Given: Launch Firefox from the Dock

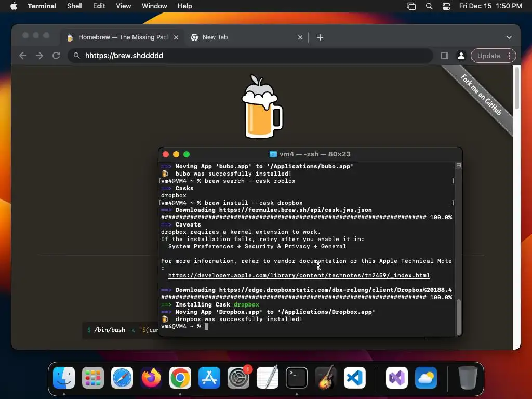Looking at the screenshot, I should click(x=151, y=378).
